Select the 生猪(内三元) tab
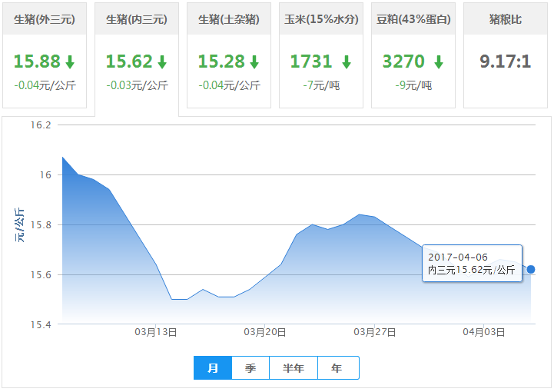The height and width of the screenshot is (392, 554). click(137, 19)
